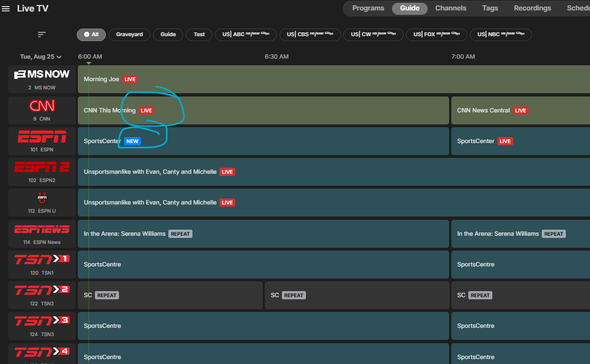Open the hamburger navigation menu

coord(5,8)
